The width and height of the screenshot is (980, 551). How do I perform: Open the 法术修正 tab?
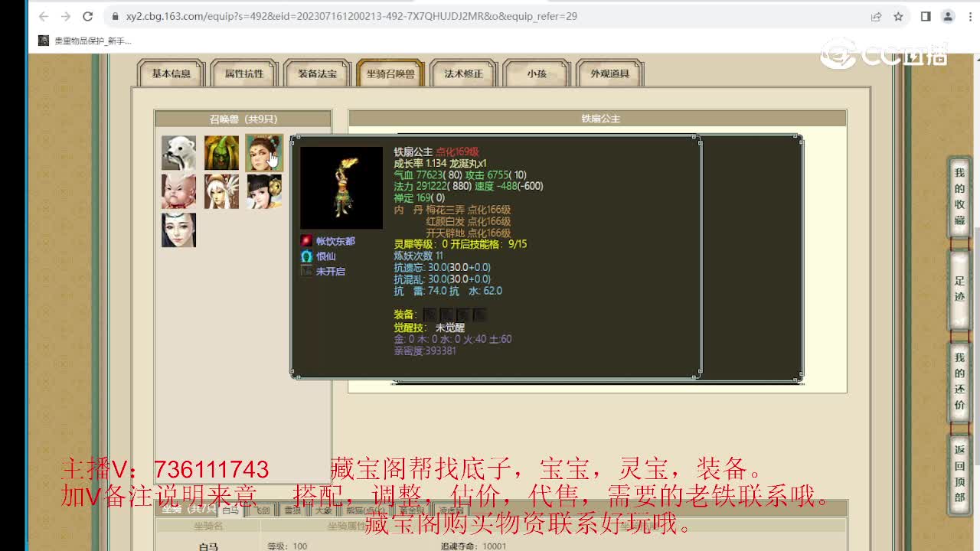462,73
